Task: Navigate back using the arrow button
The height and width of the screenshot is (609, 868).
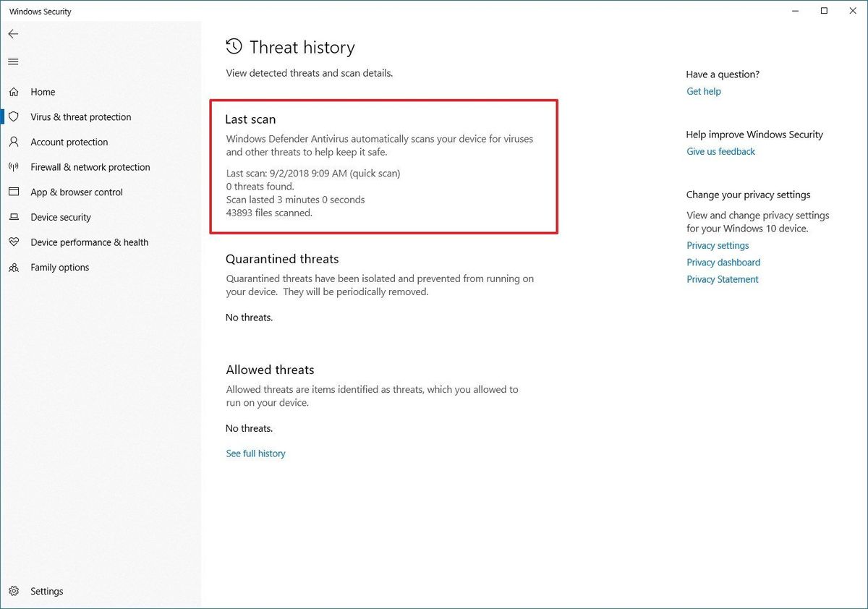Action: point(13,33)
